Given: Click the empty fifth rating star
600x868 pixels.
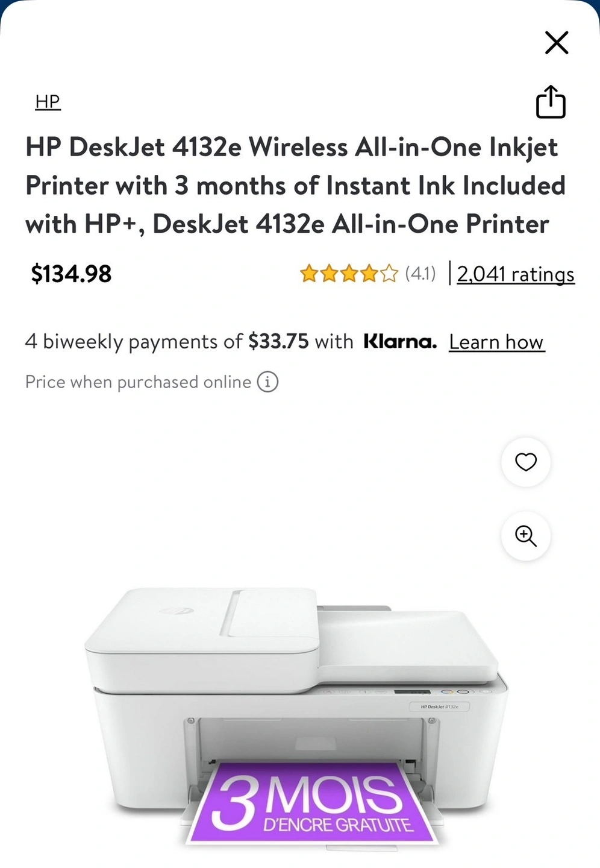Looking at the screenshot, I should point(389,274).
